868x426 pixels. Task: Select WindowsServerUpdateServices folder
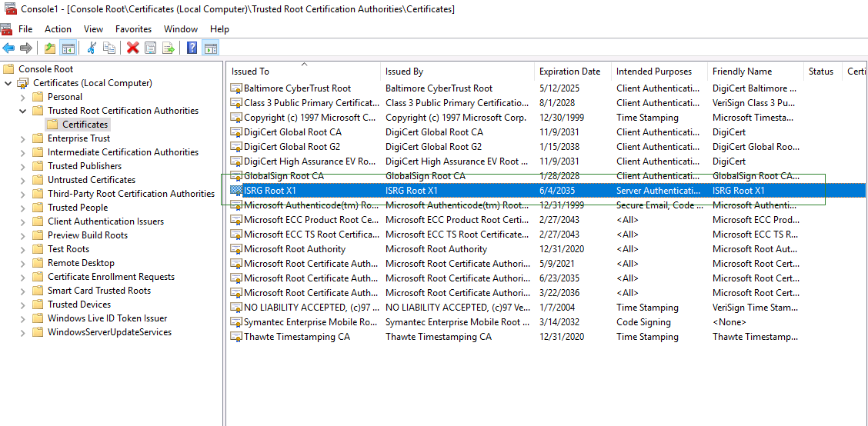pyautogui.click(x=109, y=332)
